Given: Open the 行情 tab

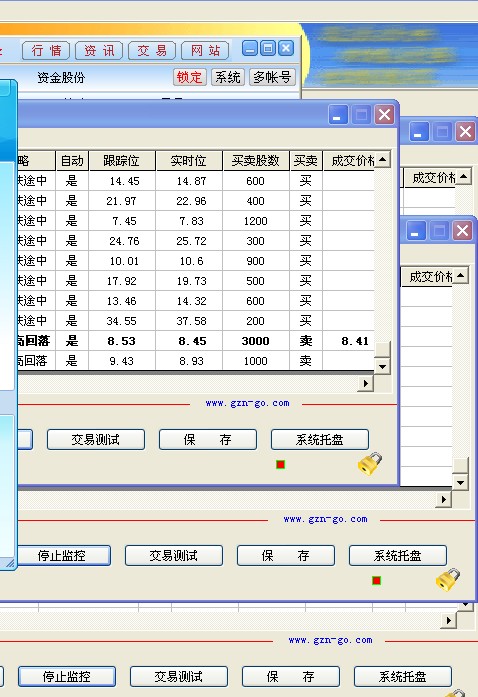Looking at the screenshot, I should 46,51.
